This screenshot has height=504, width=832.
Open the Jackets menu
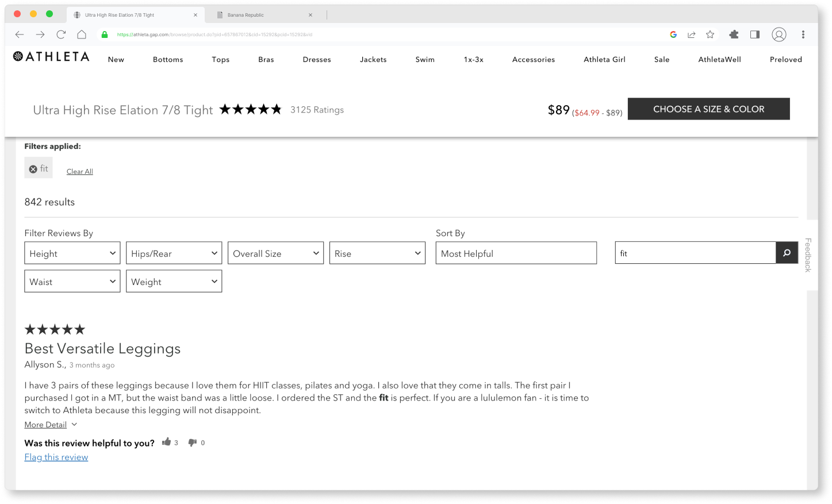tap(373, 59)
